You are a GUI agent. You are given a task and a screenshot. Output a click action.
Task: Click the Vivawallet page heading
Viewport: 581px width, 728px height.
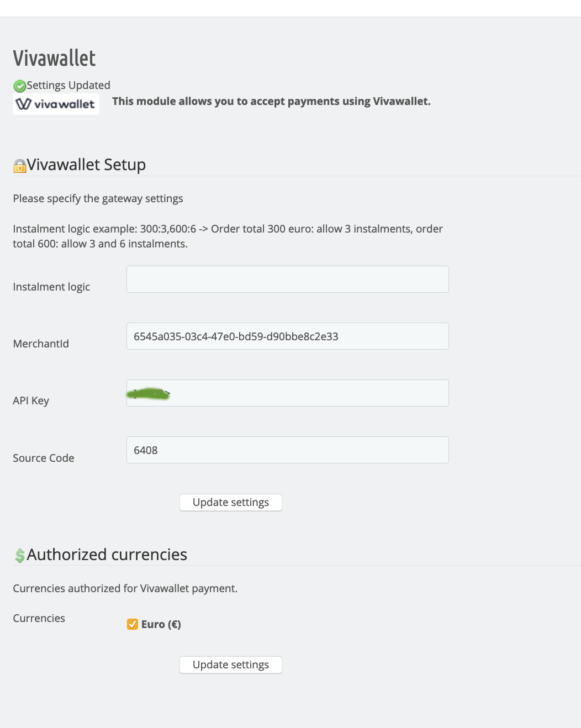[54, 57]
